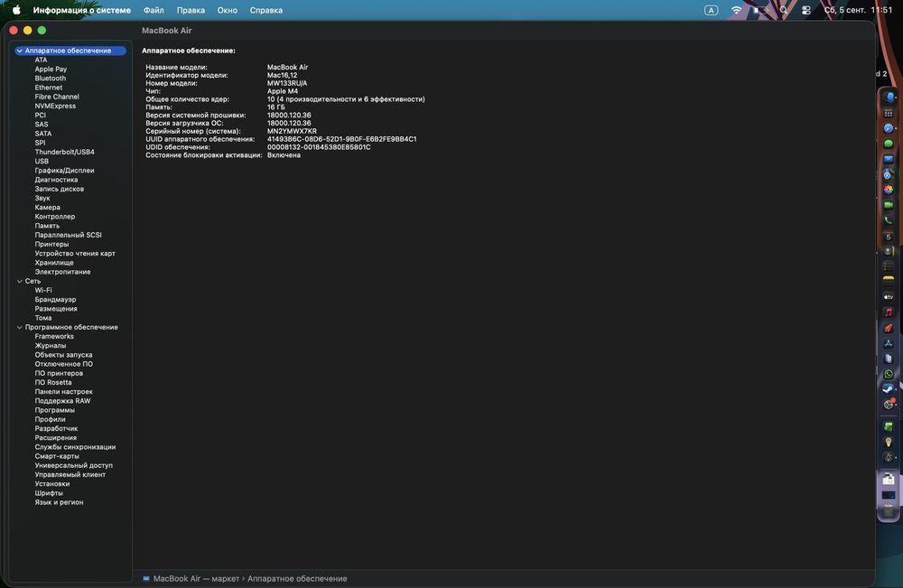Click the battery status icon

pos(760,10)
